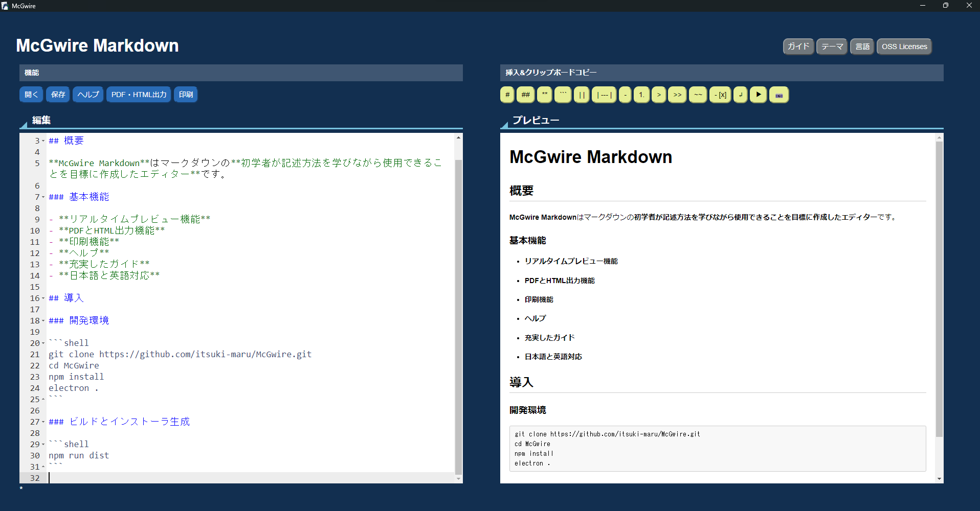Insert a numbered list with the 1. icon
Viewport: 980px width, 511px height.
coord(641,95)
